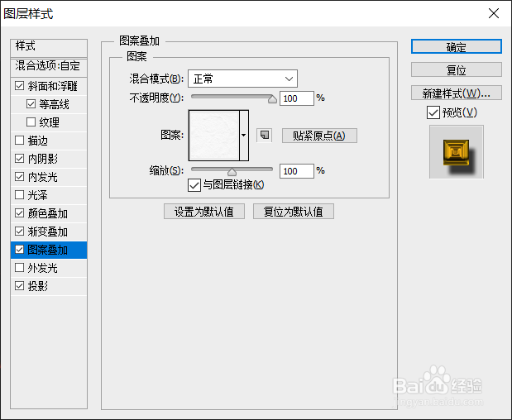Viewport: 512px width, 420px height.
Task: Click 复位为默认值 button
Action: [294, 212]
